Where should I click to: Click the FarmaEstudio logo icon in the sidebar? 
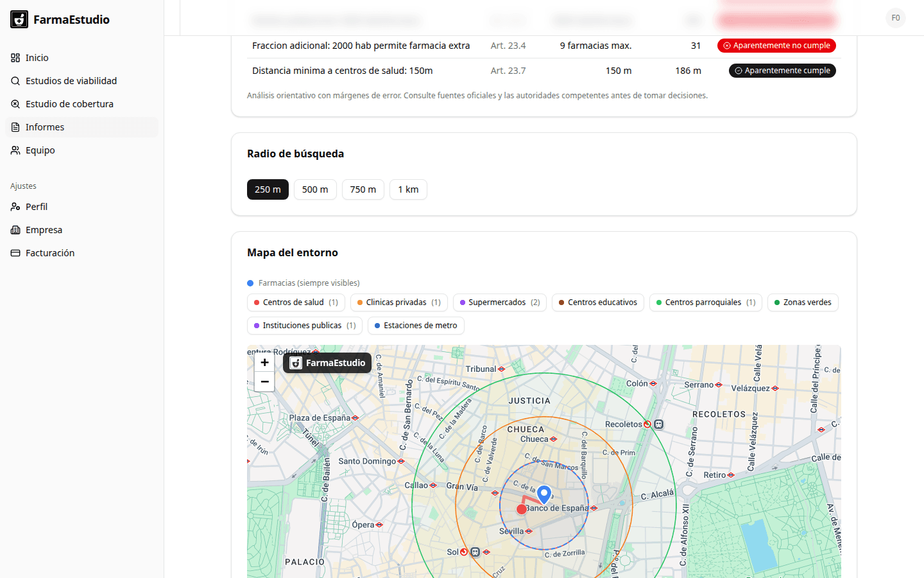tap(19, 19)
